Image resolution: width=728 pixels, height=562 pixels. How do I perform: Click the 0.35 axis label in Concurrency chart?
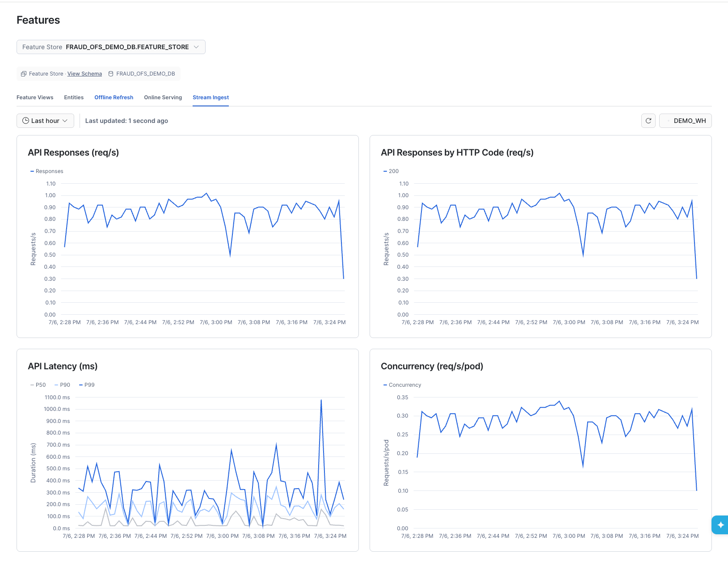pos(402,397)
